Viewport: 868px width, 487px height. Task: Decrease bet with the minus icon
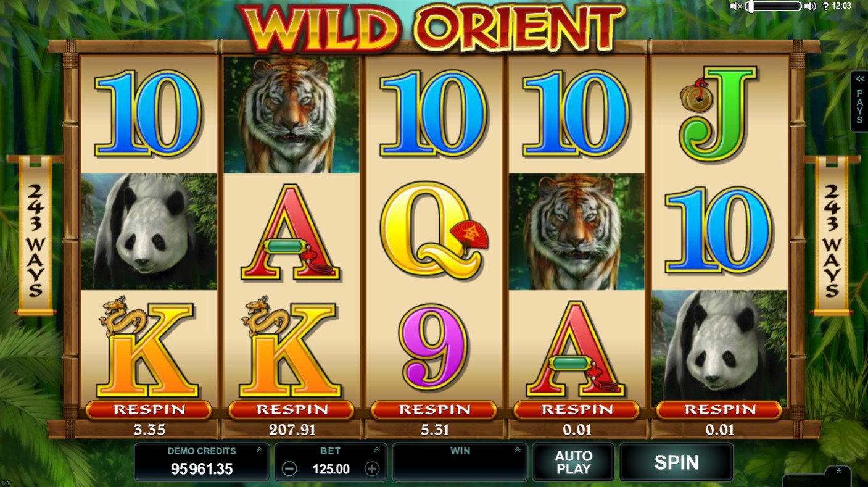click(x=289, y=468)
